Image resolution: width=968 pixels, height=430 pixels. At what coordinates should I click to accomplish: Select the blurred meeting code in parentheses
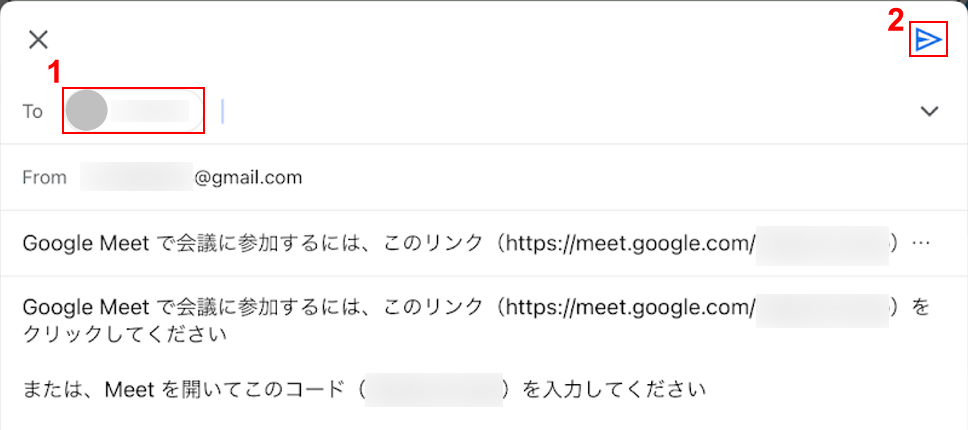click(x=433, y=390)
